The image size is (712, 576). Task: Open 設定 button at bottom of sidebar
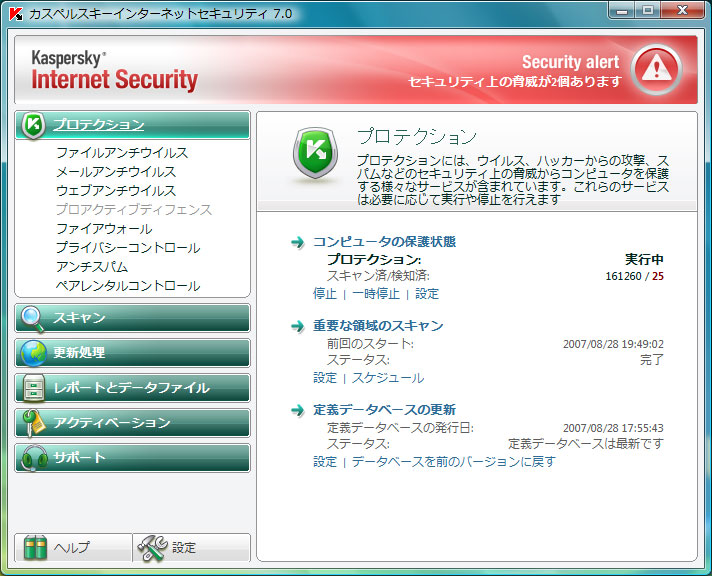click(x=192, y=548)
